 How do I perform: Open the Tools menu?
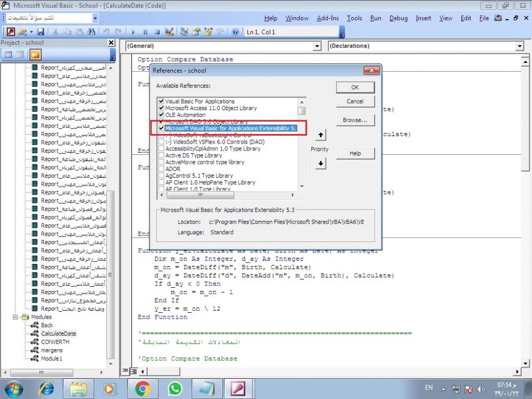(x=354, y=18)
